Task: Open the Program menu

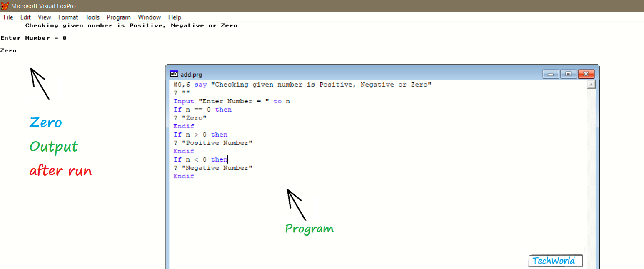Action: pos(118,17)
